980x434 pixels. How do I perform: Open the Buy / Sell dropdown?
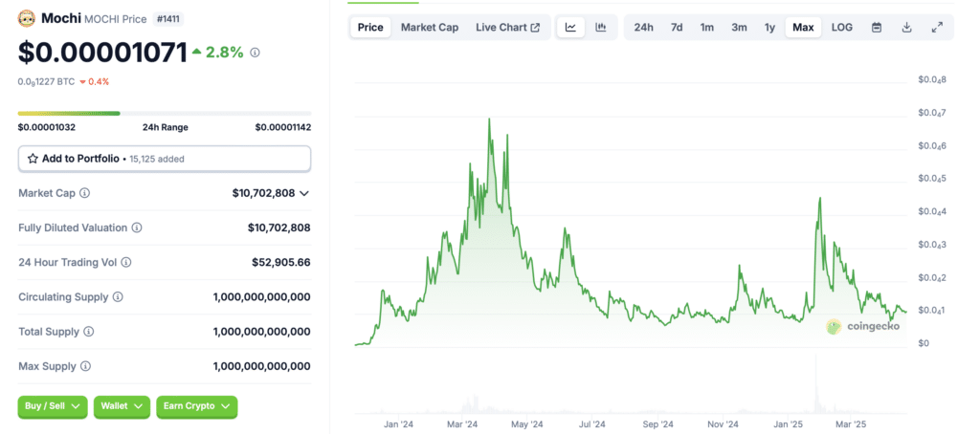point(53,406)
